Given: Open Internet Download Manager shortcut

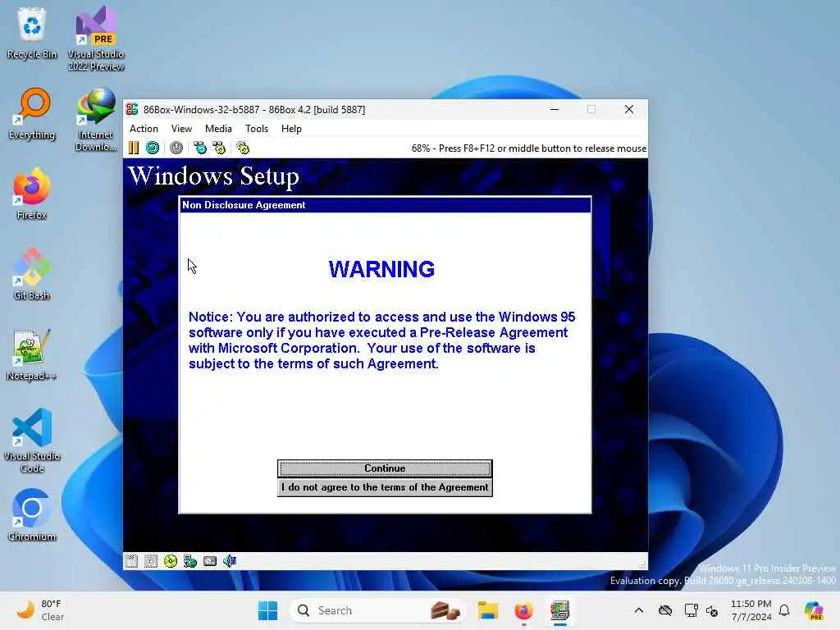Looking at the screenshot, I should tap(96, 120).
